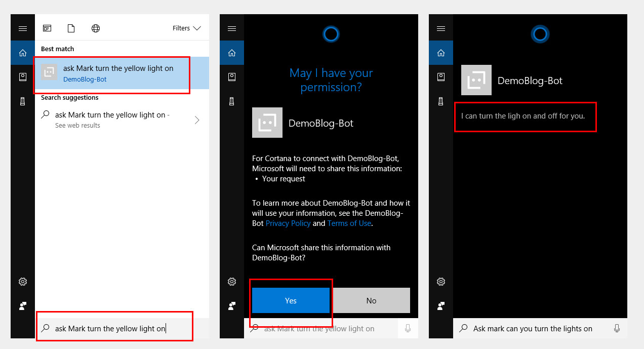Select the 'See web results' search suggestion

click(122, 120)
